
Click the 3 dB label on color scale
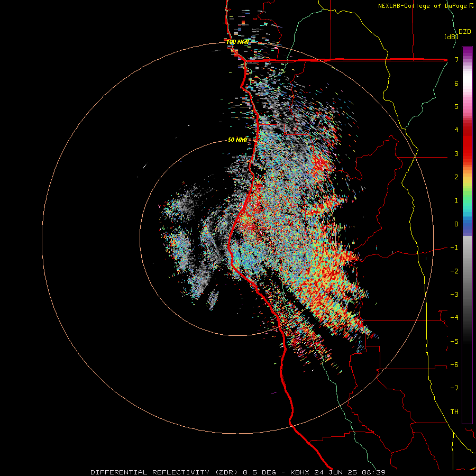coord(456,153)
